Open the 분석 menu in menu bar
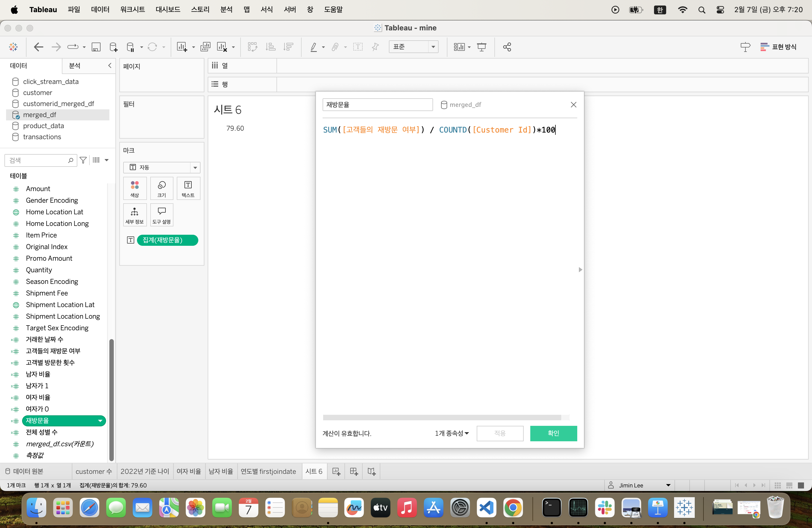The height and width of the screenshot is (528, 812). coord(226,10)
